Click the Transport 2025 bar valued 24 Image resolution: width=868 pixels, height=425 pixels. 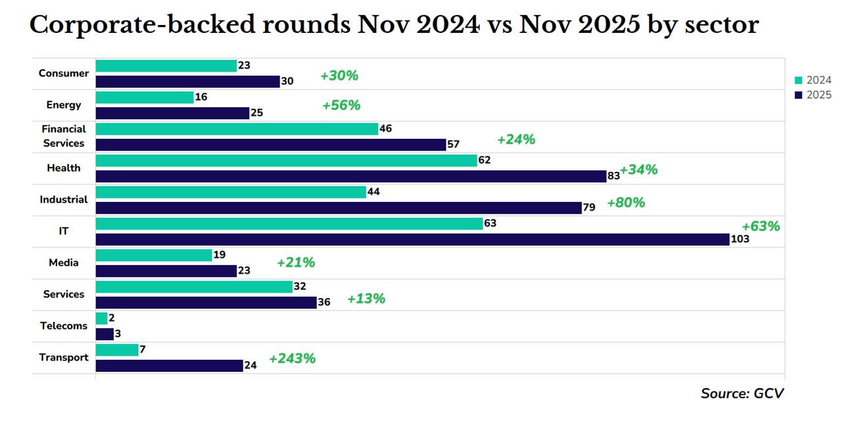pyautogui.click(x=169, y=366)
